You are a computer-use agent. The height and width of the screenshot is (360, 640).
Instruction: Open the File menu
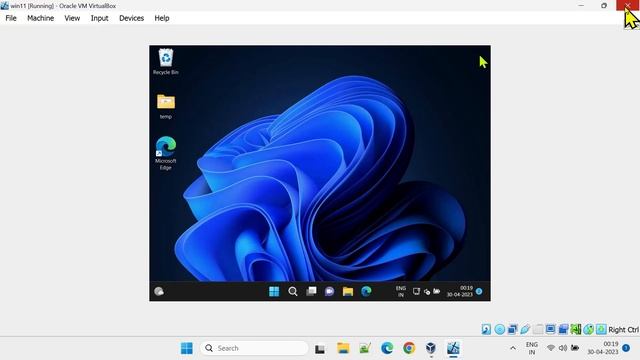pos(11,18)
